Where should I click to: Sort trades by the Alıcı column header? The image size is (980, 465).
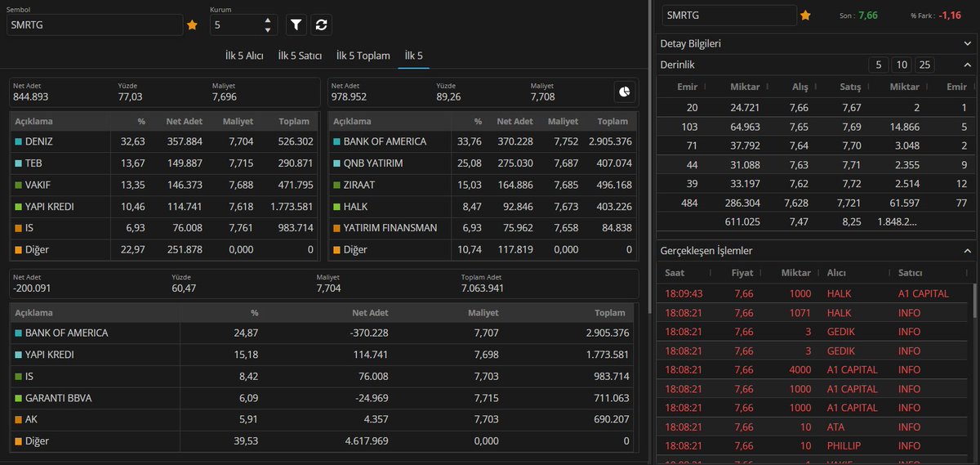tap(836, 273)
